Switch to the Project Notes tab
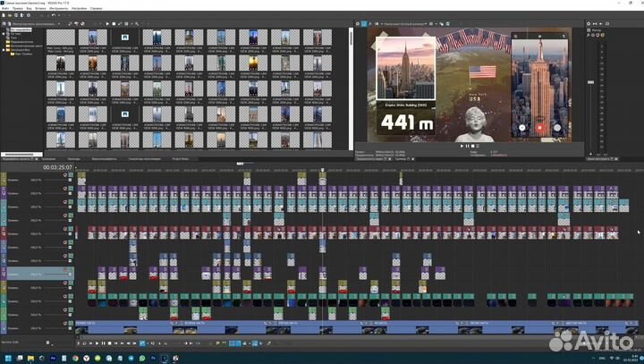 tap(180, 158)
